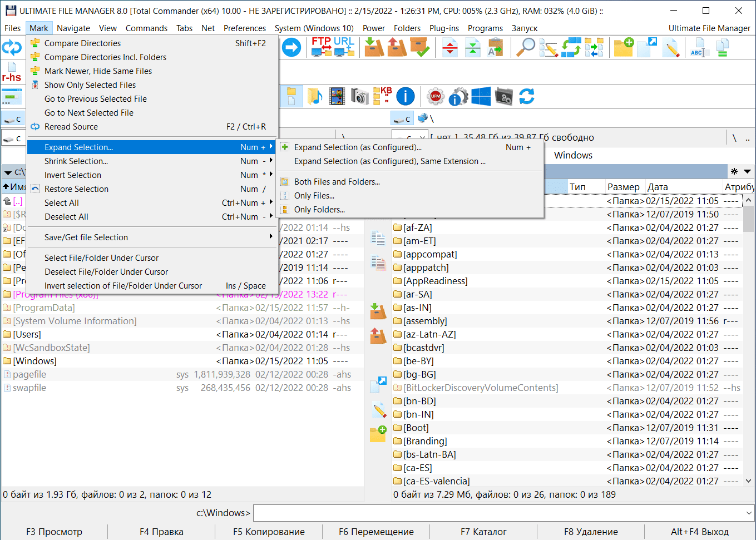The height and width of the screenshot is (540, 756).
Task: Click the pack files icon in top toolbar
Action: click(374, 48)
